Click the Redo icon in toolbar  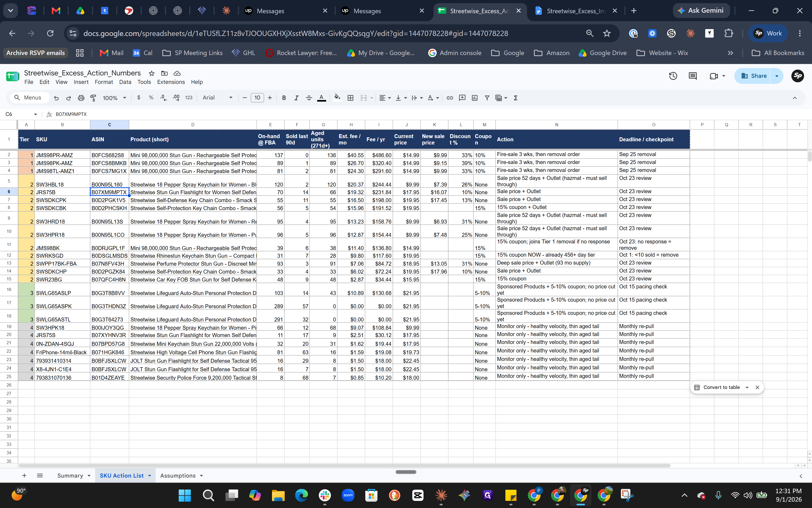(68, 98)
